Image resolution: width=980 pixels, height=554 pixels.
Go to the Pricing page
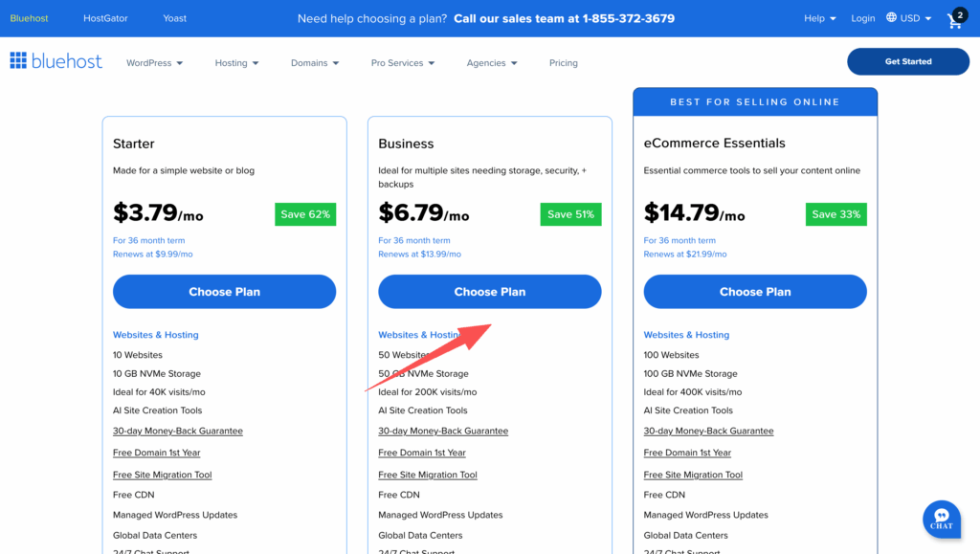[563, 63]
